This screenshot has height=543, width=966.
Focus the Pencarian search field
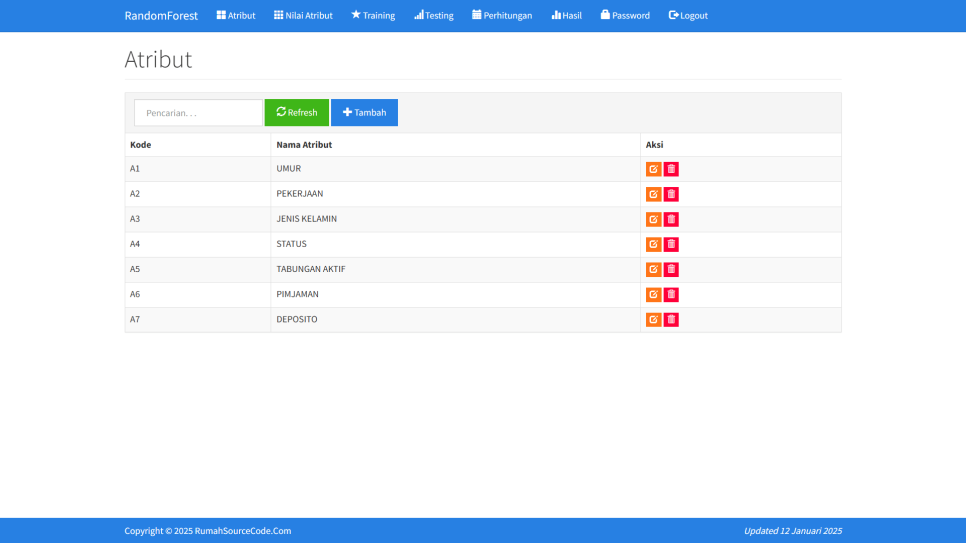[x=198, y=113]
